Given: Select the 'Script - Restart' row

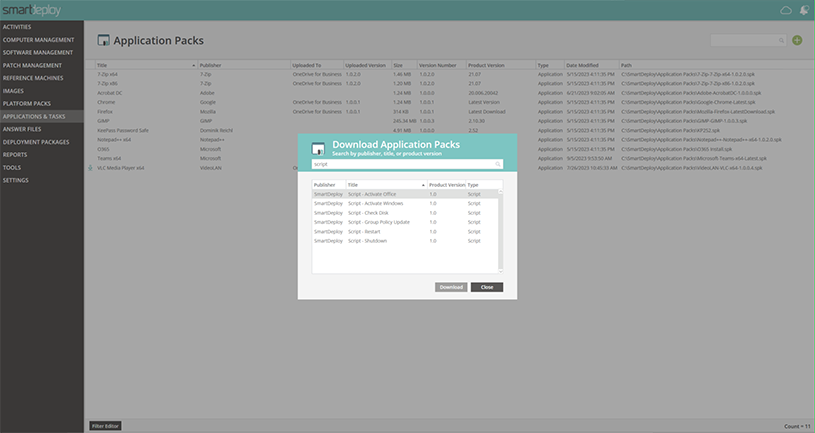Looking at the screenshot, I should pyautogui.click(x=405, y=232).
